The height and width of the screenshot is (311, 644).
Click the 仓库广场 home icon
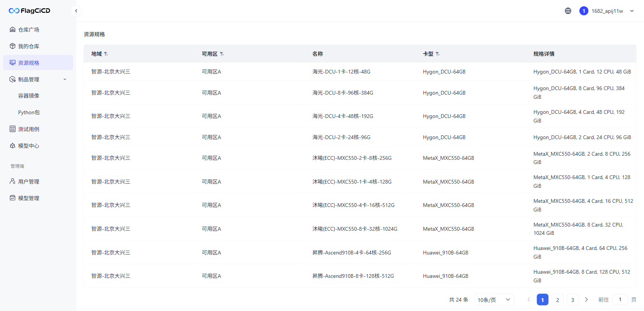(x=12, y=29)
